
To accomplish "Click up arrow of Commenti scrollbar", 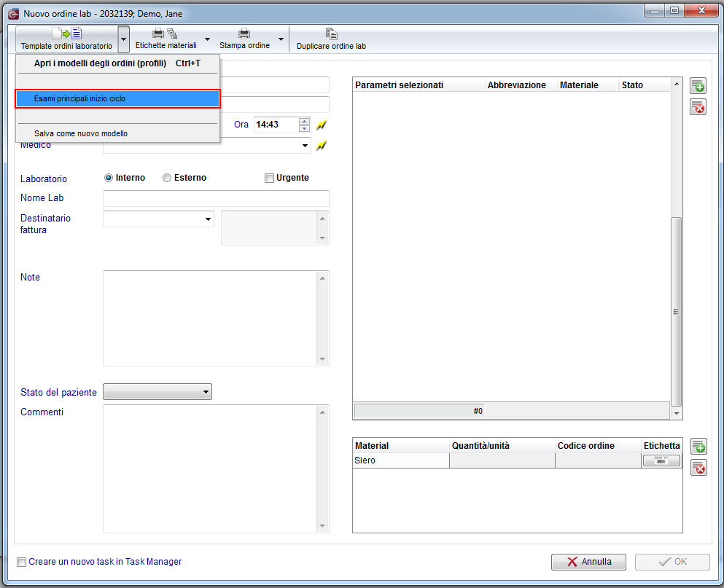I will click(x=322, y=412).
